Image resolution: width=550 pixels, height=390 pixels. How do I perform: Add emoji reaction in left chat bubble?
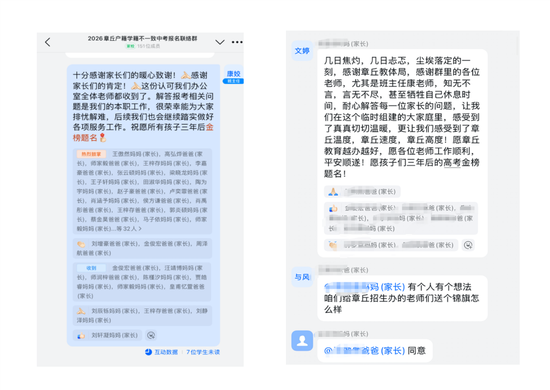(x=151, y=335)
